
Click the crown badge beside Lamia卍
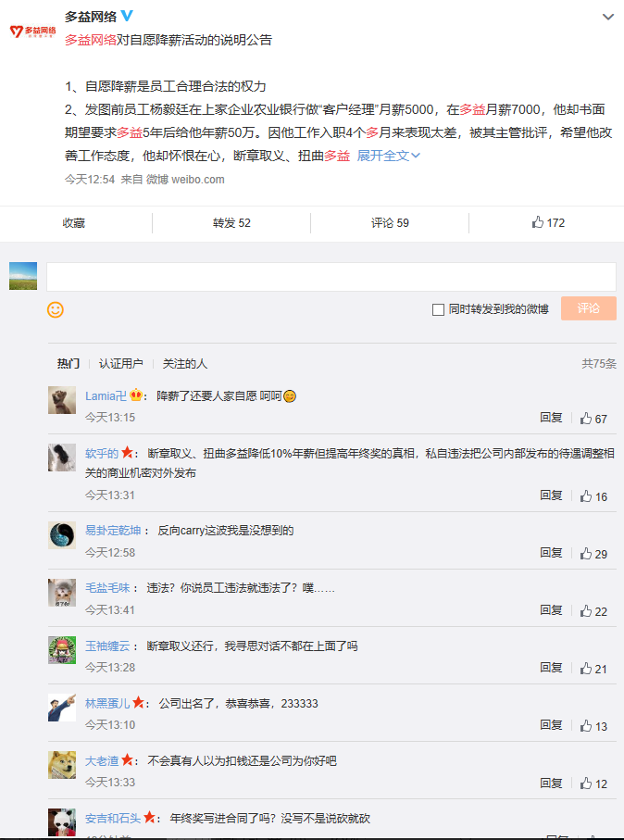136,395
